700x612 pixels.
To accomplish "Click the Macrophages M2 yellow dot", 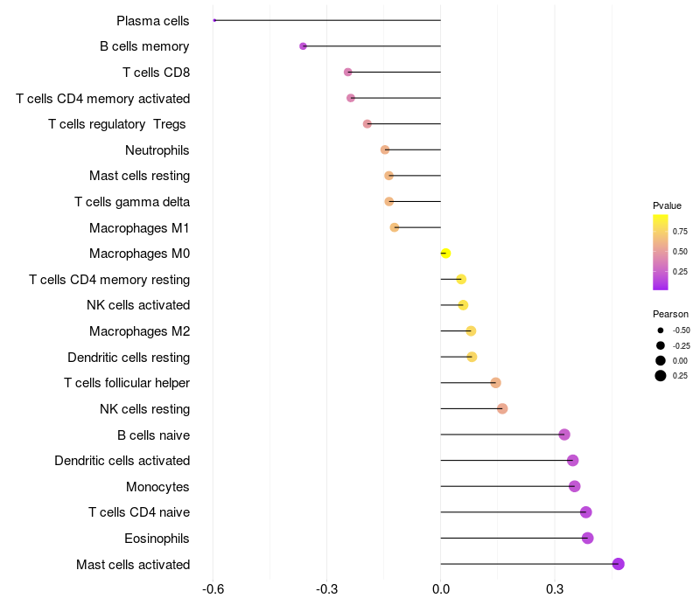I will click(x=471, y=331).
